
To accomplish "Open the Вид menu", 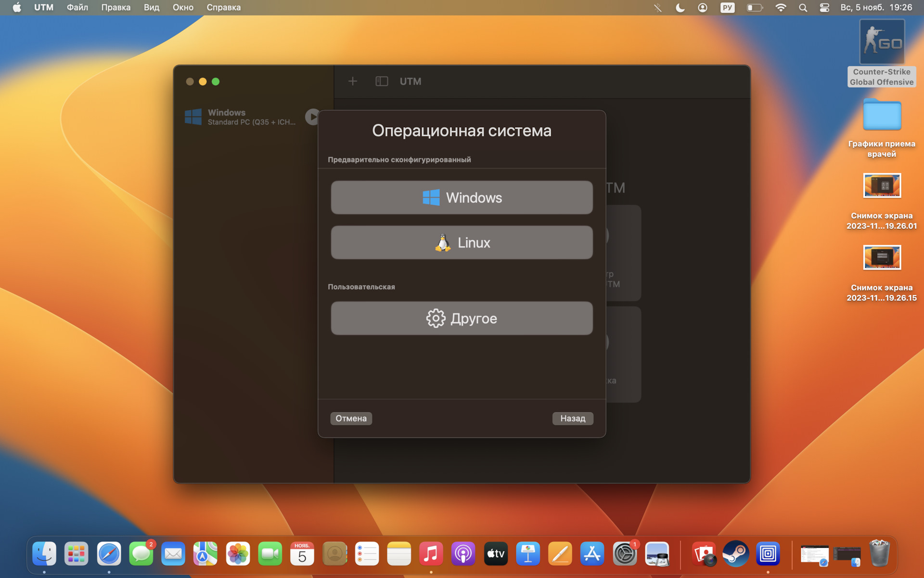I will (x=151, y=8).
